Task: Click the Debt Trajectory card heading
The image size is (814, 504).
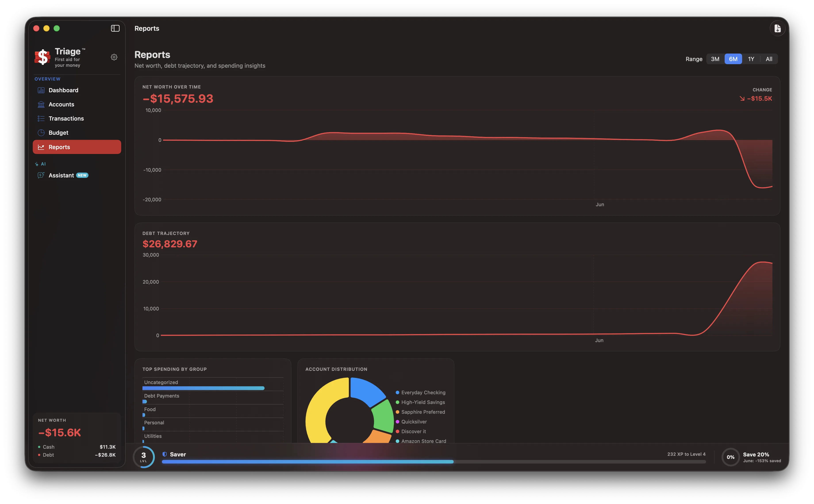Action: [x=166, y=233]
